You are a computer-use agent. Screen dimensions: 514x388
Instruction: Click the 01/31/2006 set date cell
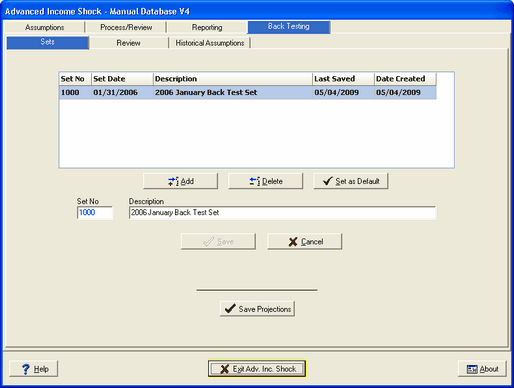[122, 92]
